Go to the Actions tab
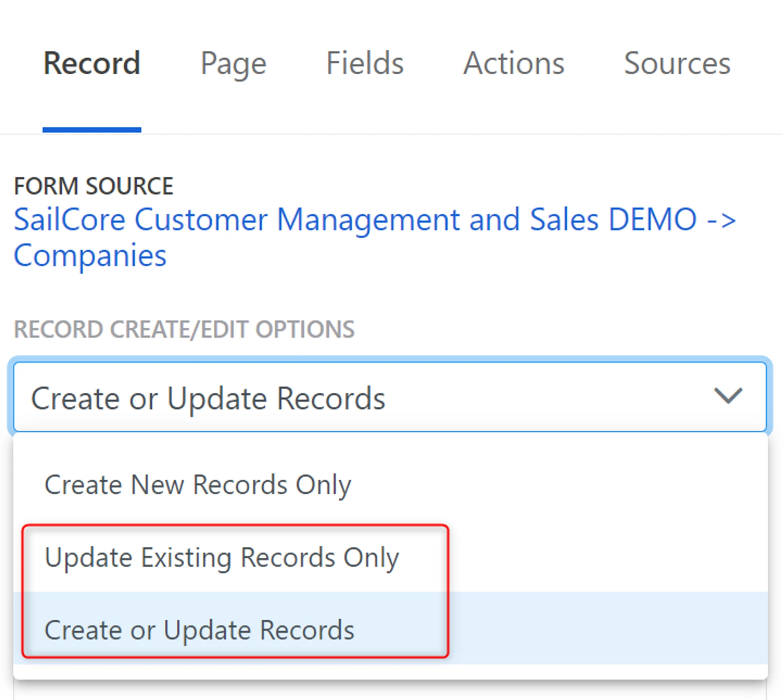The height and width of the screenshot is (700, 783). click(x=513, y=64)
